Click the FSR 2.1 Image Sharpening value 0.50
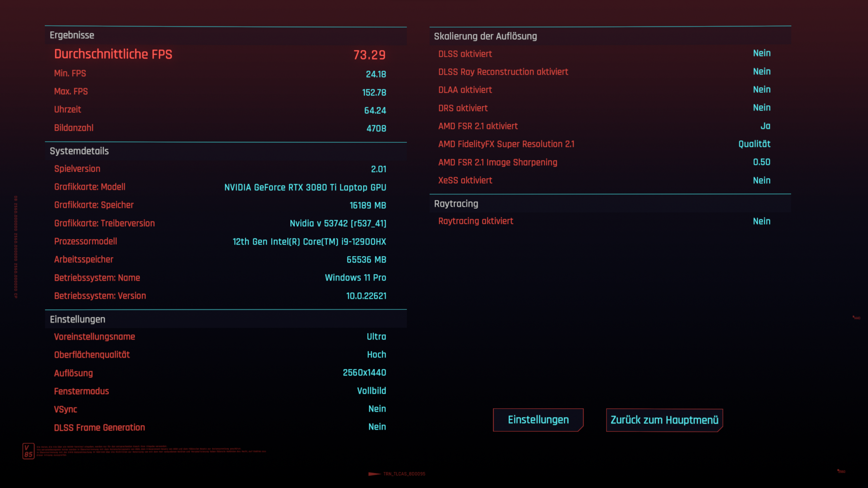Screen dimensions: 868x488 pos(762,162)
